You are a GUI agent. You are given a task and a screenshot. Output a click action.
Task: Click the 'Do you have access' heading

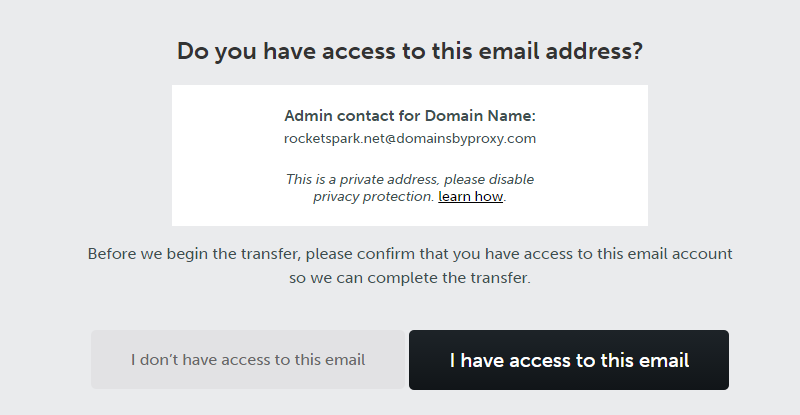click(410, 52)
